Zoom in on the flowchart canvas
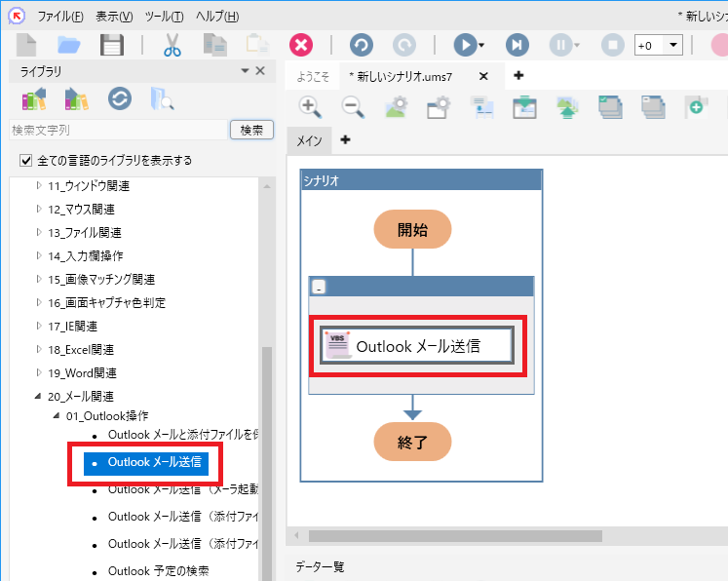 [310, 107]
